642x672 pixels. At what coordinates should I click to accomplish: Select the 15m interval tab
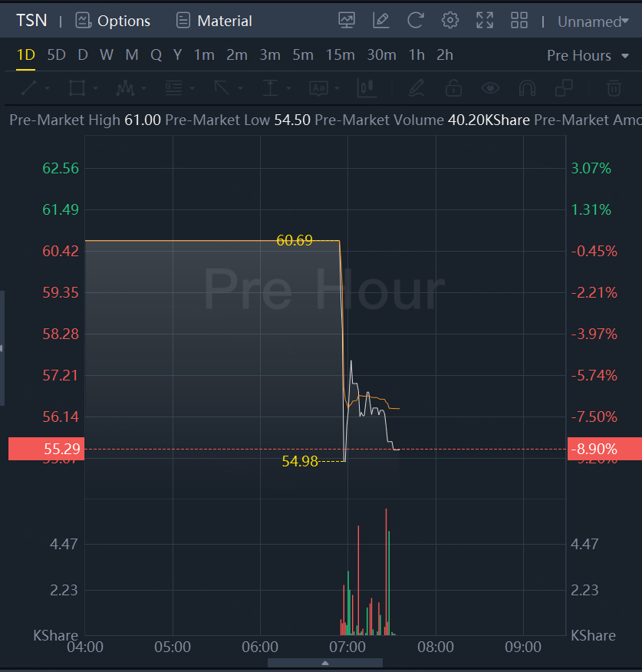[340, 55]
